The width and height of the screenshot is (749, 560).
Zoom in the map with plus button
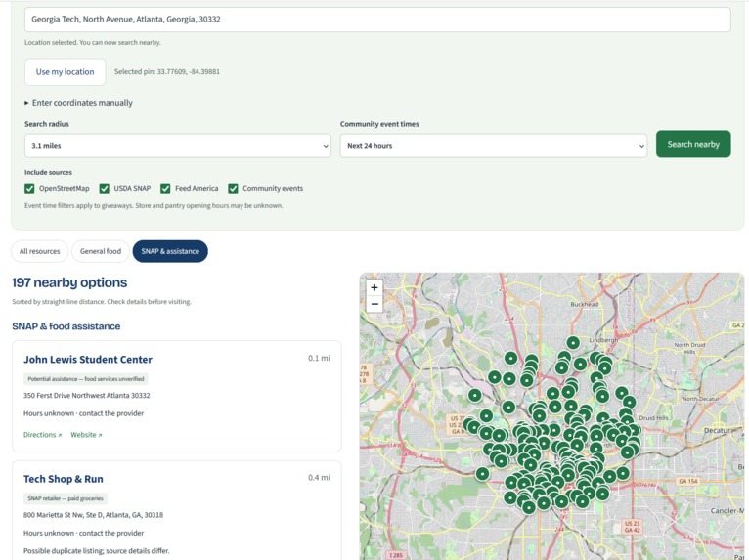pos(374,287)
